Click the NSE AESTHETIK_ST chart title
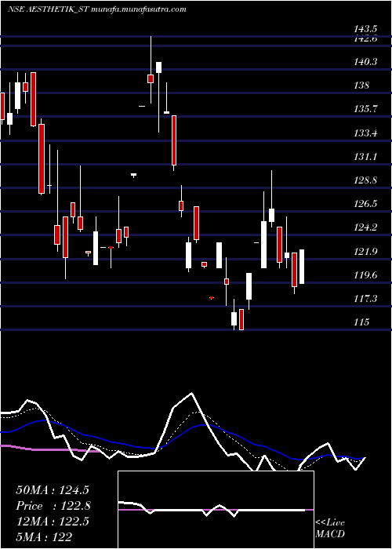 point(96,9)
